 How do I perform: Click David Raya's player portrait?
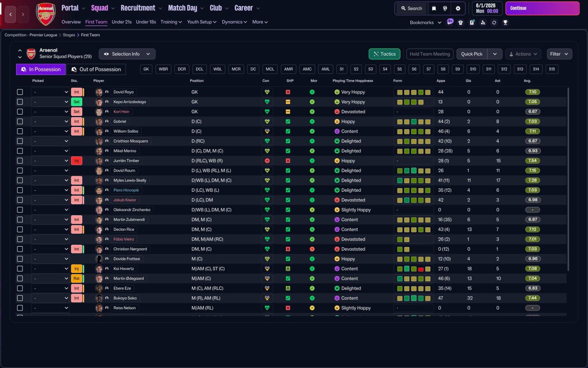(x=99, y=92)
